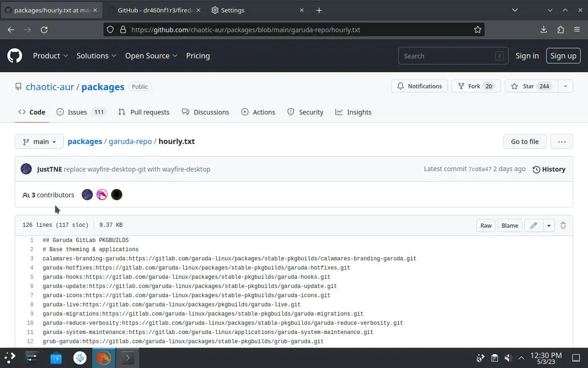This screenshot has width=588, height=368.
Task: Click the 3 contributors link
Action: coord(48,195)
